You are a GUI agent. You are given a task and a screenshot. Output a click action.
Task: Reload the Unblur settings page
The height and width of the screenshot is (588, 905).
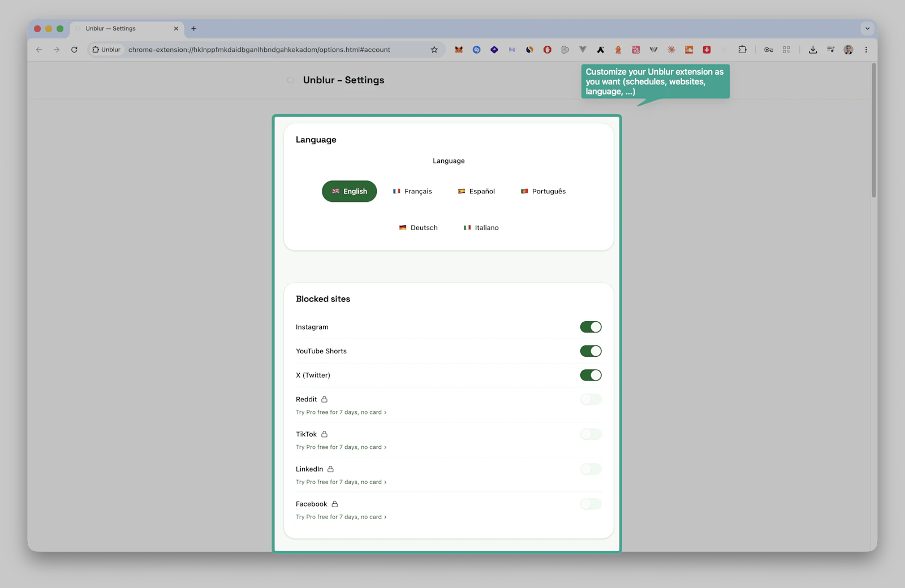click(74, 50)
